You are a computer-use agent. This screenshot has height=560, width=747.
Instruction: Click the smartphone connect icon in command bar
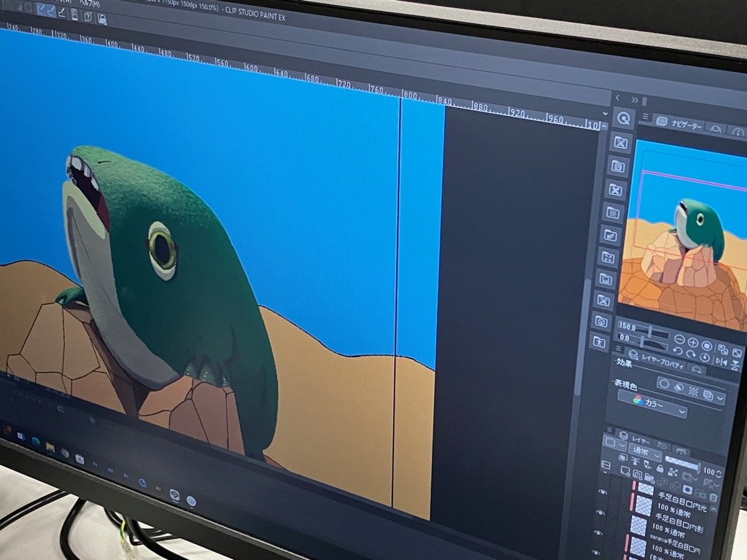coord(75,15)
